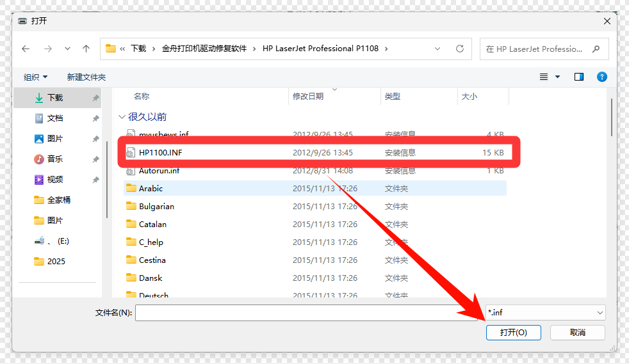Select 下载 in the navigation pane
Image resolution: width=629 pixels, height=364 pixels.
point(55,98)
